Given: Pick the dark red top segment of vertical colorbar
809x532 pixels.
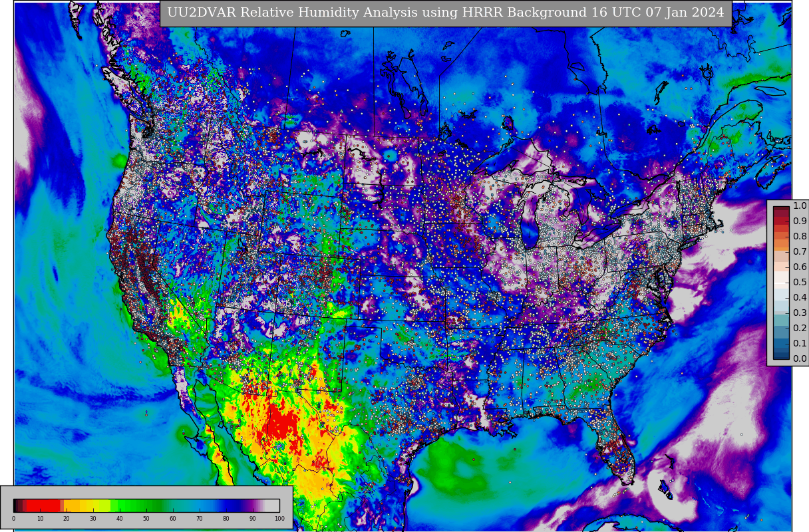Looking at the screenshot, I should pos(781,209).
